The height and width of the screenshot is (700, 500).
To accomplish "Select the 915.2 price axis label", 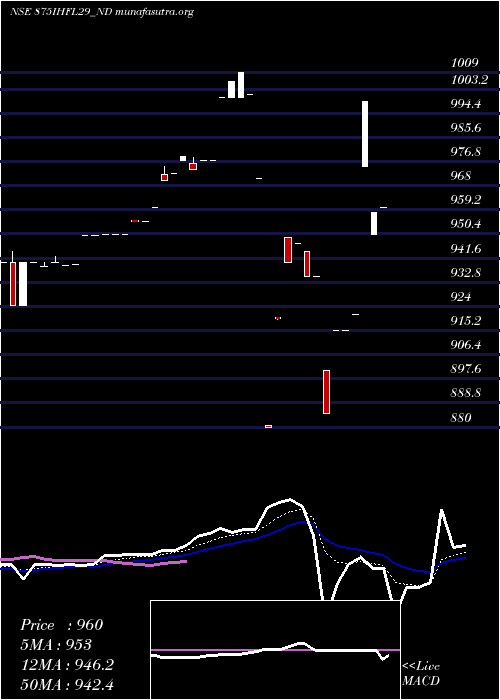I will pos(466,321).
